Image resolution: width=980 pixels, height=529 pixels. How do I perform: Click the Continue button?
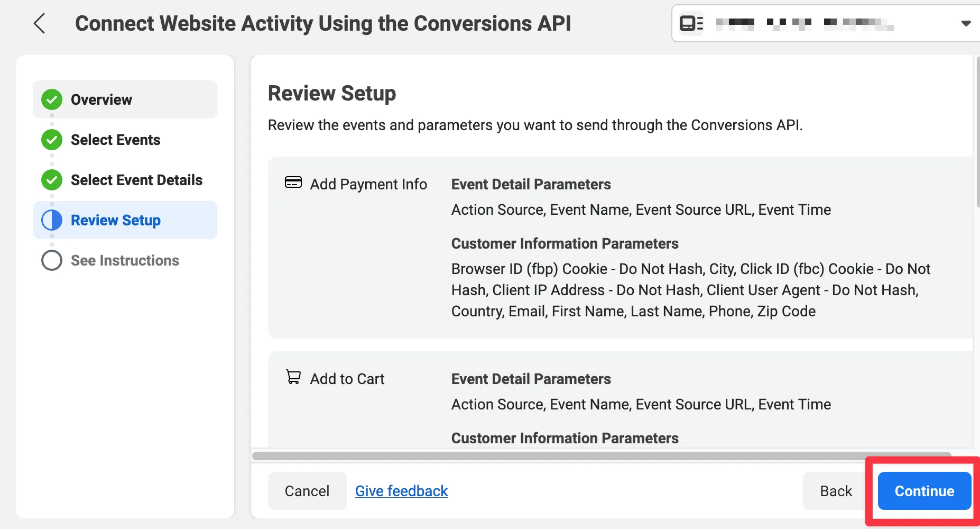pos(924,491)
